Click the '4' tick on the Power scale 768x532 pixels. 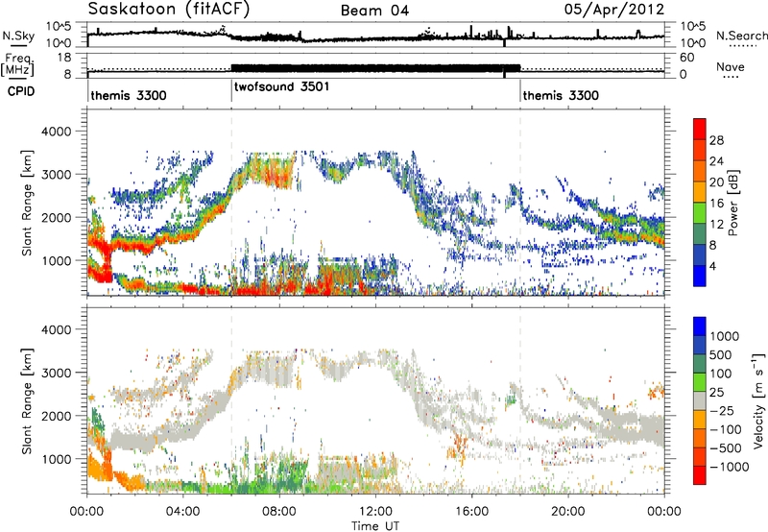click(x=712, y=266)
